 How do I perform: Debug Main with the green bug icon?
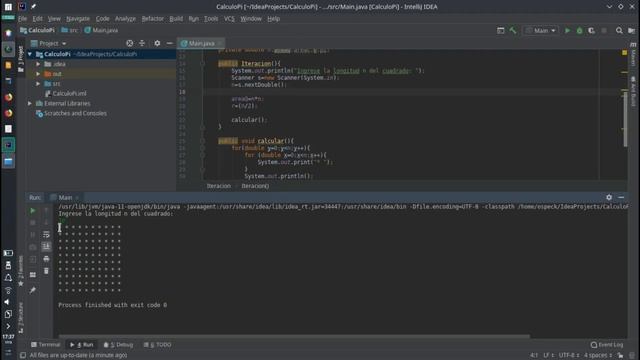pos(579,30)
